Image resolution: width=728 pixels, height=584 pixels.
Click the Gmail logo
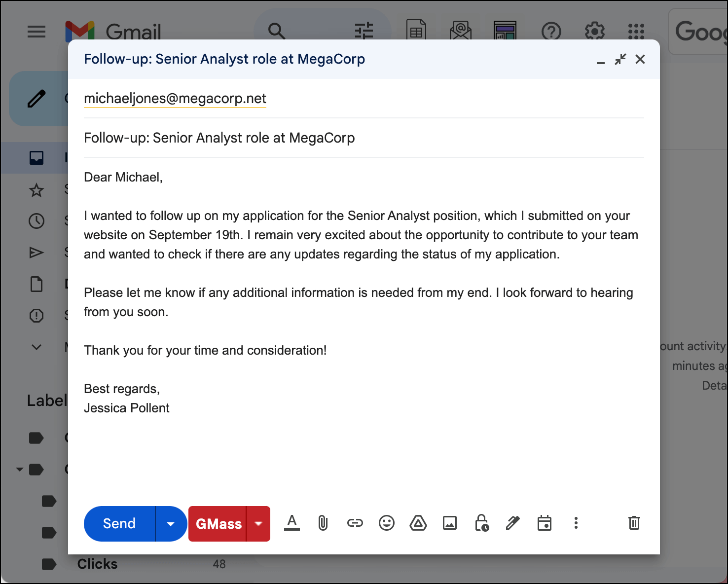[113, 32]
